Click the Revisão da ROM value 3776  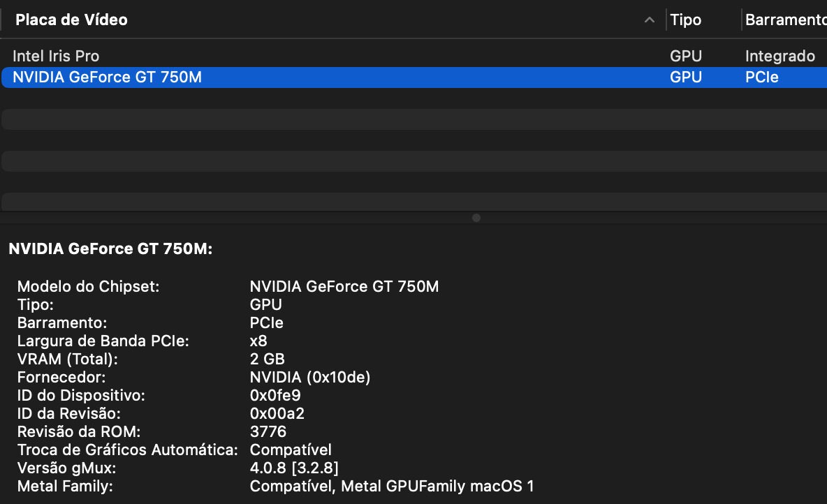(x=268, y=431)
